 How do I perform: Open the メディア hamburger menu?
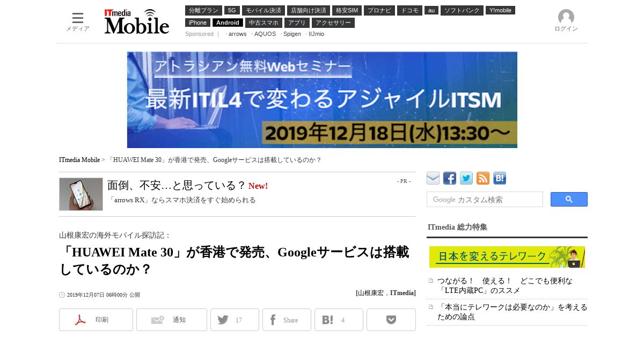[x=78, y=22]
